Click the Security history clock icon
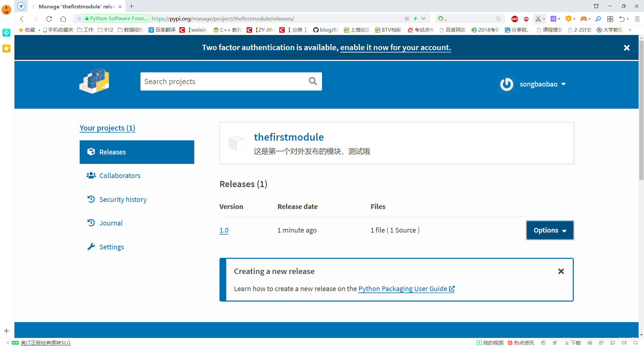The image size is (644, 346). click(x=91, y=199)
